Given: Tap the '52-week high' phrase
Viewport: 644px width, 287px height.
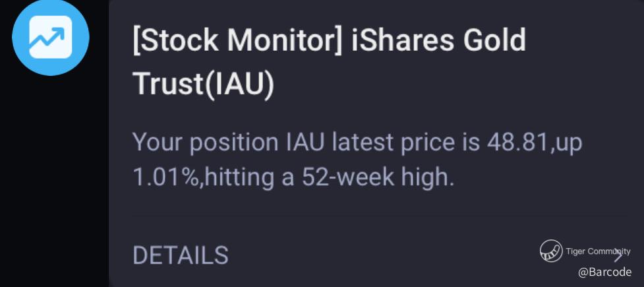Looking at the screenshot, I should point(378,177).
